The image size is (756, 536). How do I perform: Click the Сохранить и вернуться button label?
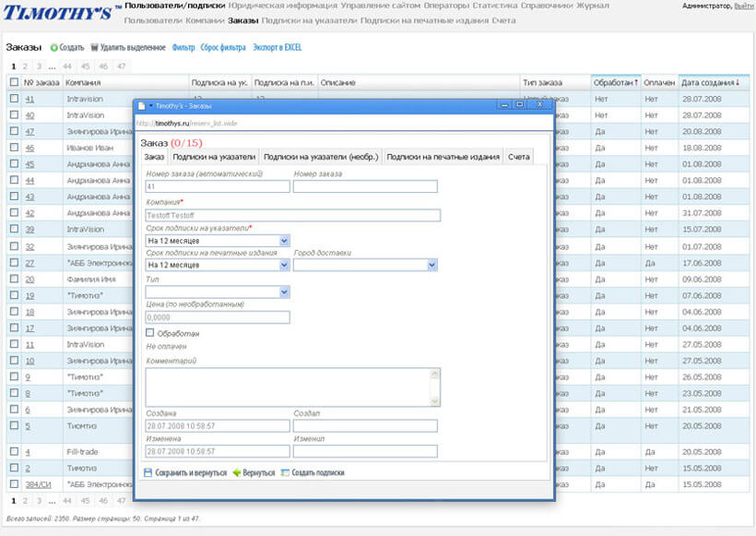tap(191, 472)
